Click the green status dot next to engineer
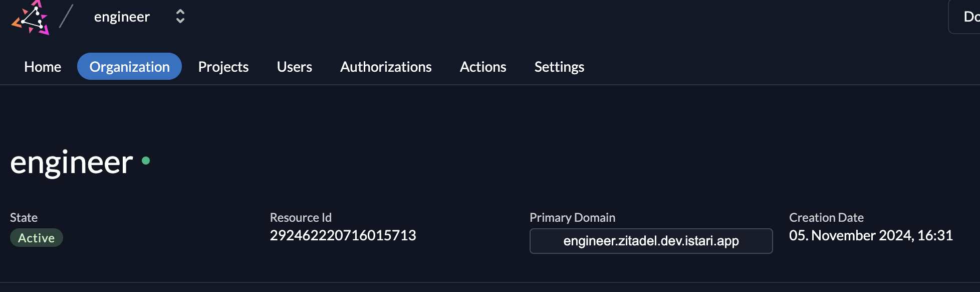This screenshot has width=980, height=292. [x=145, y=161]
